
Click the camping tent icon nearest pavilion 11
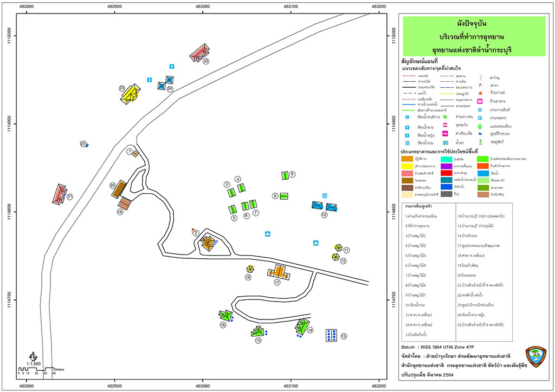click(x=316, y=243)
